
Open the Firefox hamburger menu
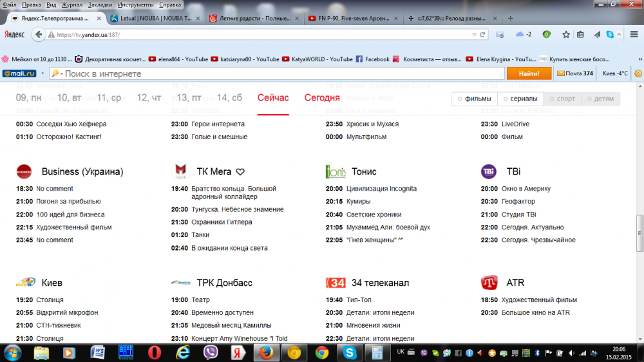[634, 34]
